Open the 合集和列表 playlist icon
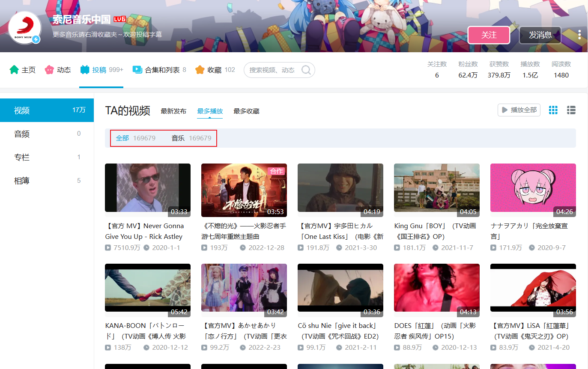 click(x=137, y=70)
